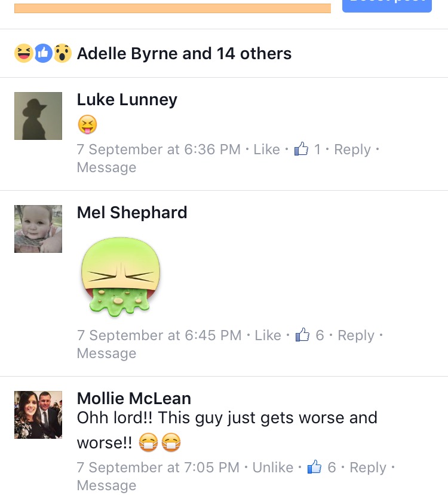448x495 pixels.
Task: Click the blue Like reaction icon
Action: click(x=43, y=53)
